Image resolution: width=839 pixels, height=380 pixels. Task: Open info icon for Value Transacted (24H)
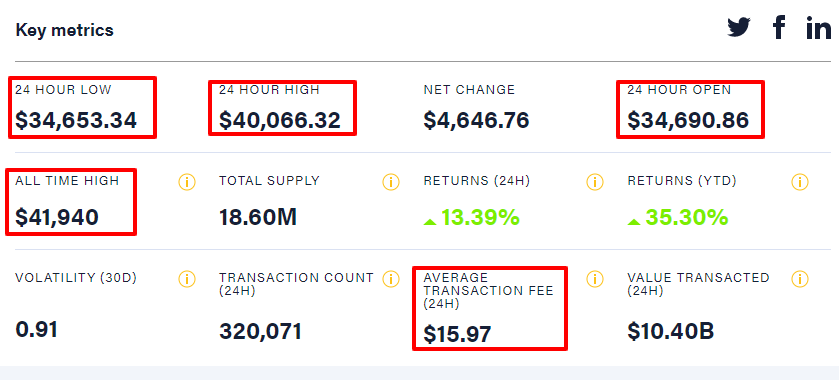(x=799, y=279)
